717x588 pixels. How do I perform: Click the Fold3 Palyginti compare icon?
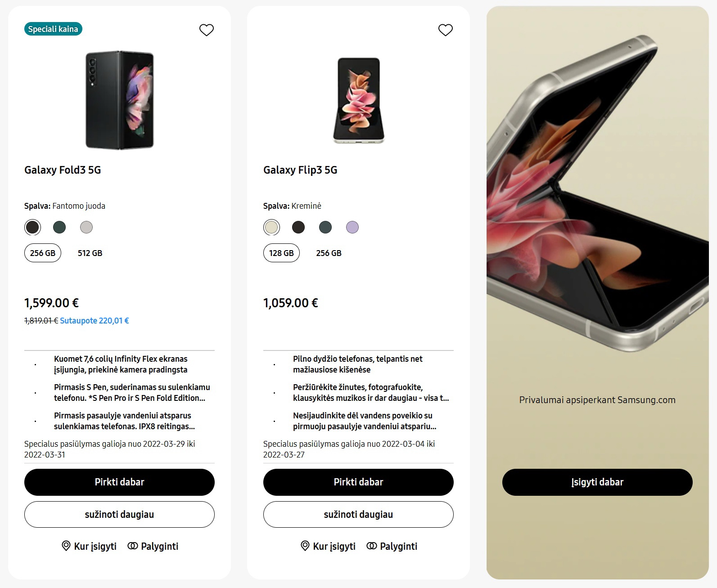[133, 546]
